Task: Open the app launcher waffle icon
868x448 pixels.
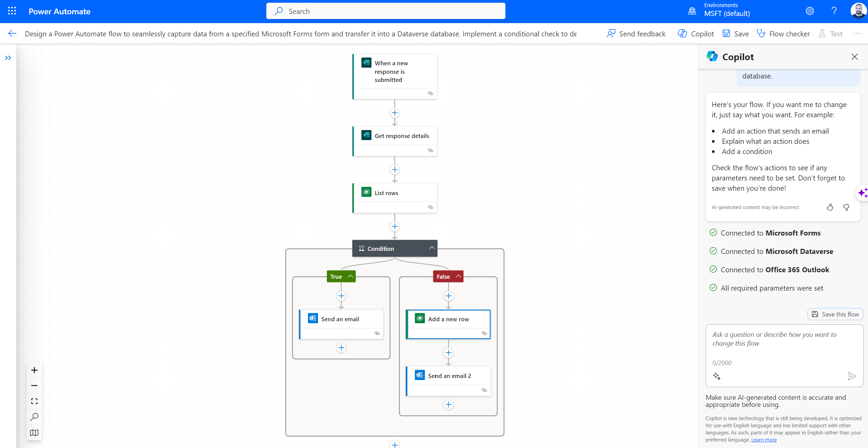Action: click(12, 11)
